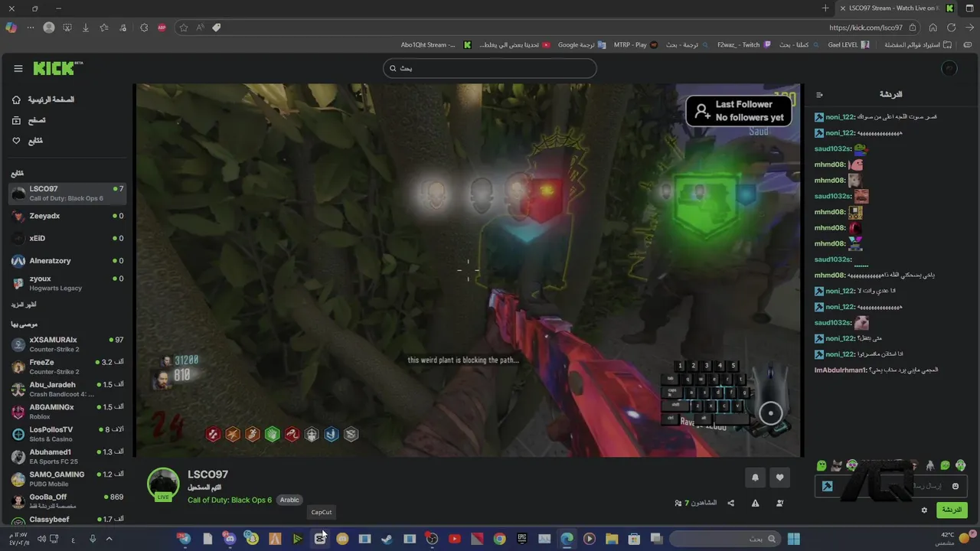Select zyoux Hogwarts Legacy channel
This screenshot has height=551, width=980.
(x=67, y=283)
